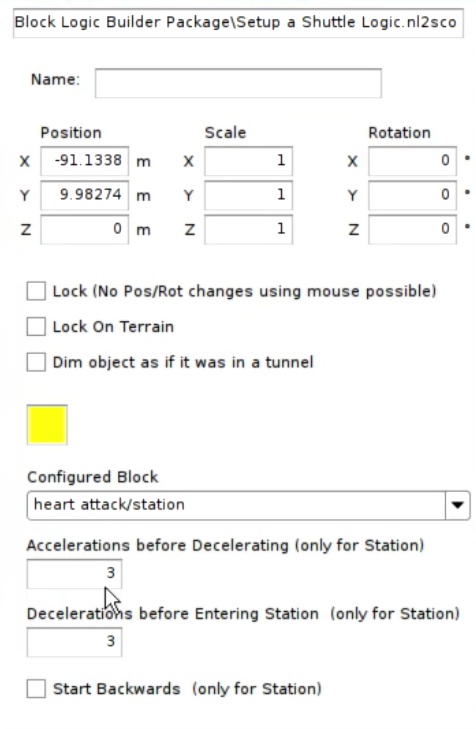Click the Rotation X field
Screen dimensions: 476x729
(412, 161)
